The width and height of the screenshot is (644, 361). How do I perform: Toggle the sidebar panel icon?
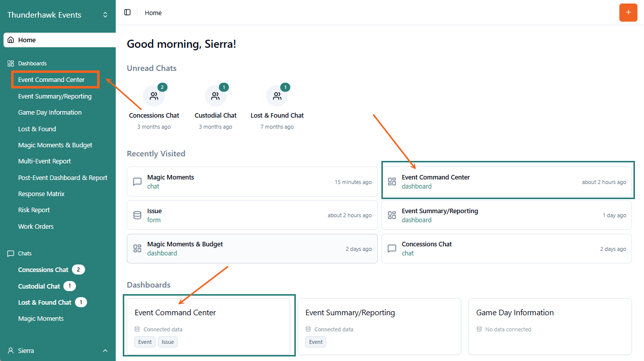[127, 13]
